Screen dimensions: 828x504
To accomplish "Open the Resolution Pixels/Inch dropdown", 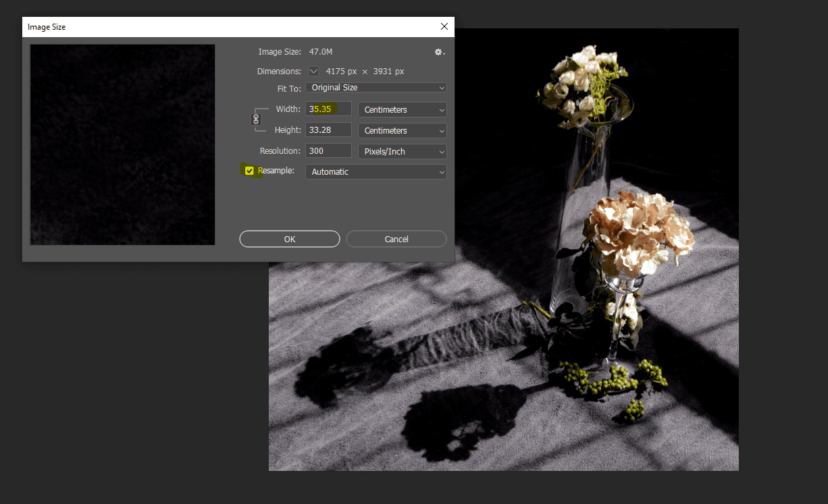I will pos(403,151).
